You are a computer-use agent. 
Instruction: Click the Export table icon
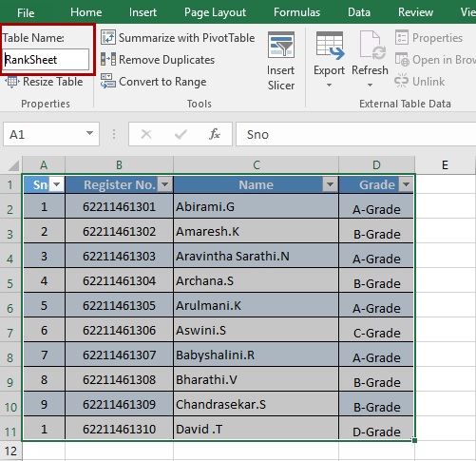point(329,46)
